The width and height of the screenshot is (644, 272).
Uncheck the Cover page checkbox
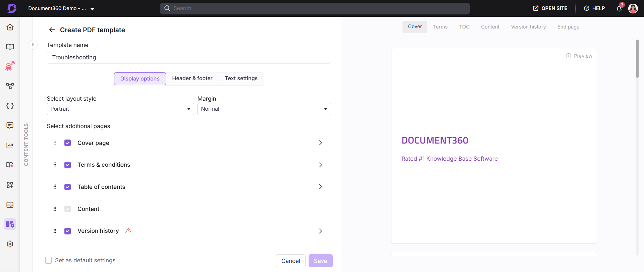click(68, 143)
